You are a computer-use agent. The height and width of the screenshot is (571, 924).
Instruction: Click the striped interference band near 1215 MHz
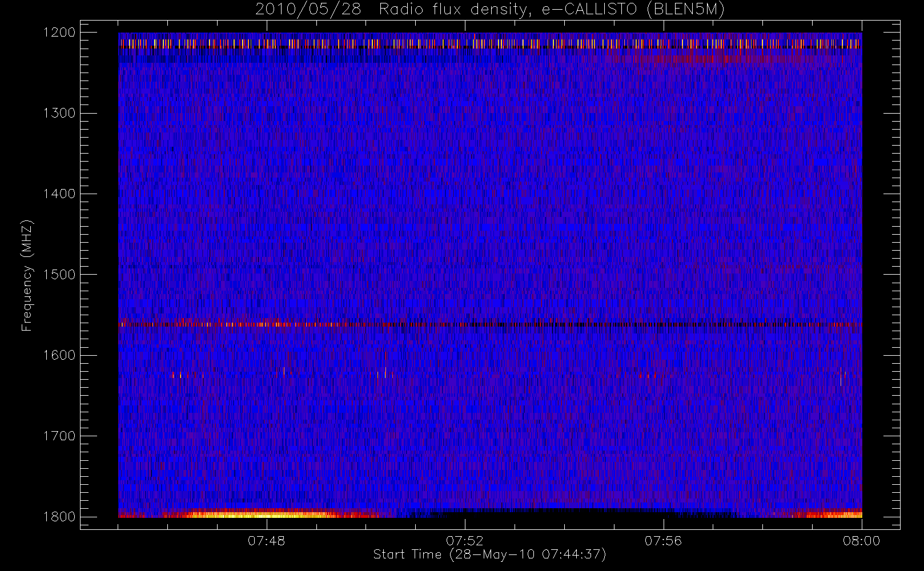(x=490, y=43)
